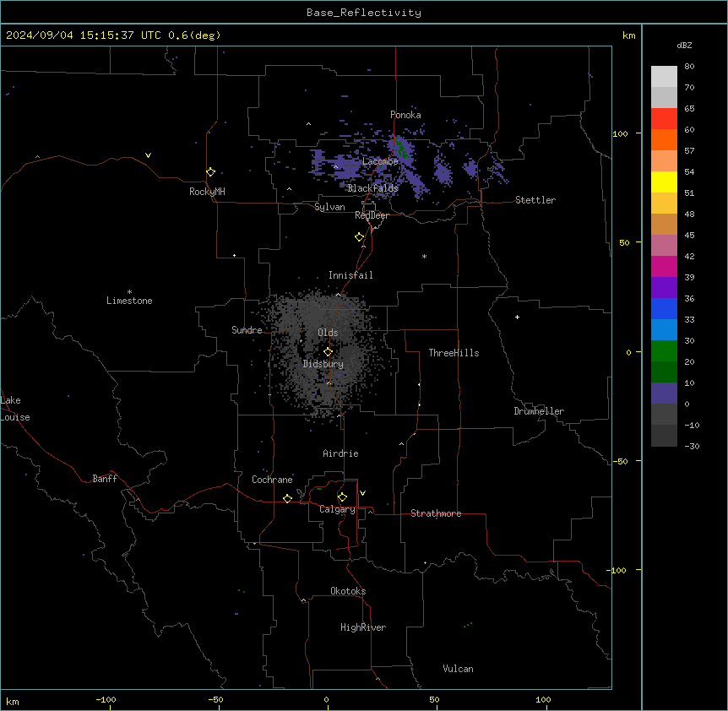Click the green echo core north of Lacombe
The height and width of the screenshot is (711, 728).
click(403, 149)
